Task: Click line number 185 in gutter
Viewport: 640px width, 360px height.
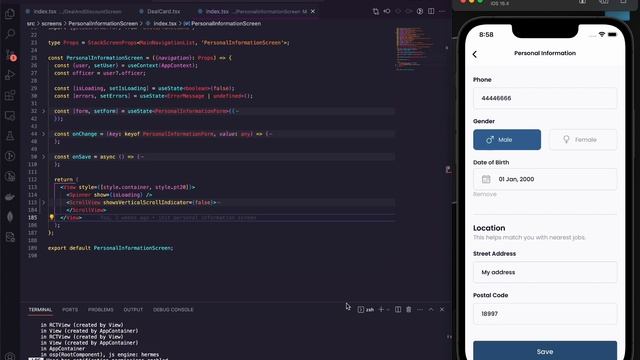Action: click(x=33, y=218)
